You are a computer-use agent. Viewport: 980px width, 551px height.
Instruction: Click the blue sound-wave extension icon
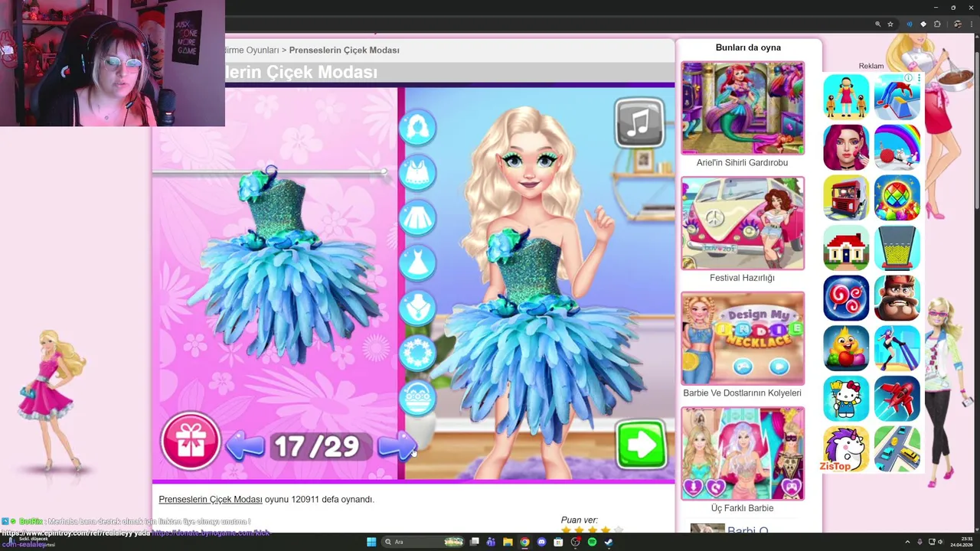(909, 24)
